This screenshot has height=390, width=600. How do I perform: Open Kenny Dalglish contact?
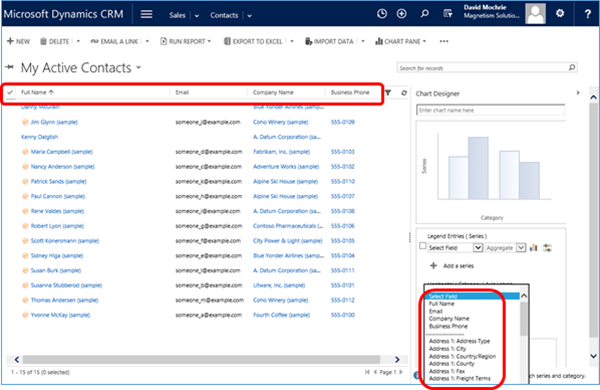coord(39,137)
